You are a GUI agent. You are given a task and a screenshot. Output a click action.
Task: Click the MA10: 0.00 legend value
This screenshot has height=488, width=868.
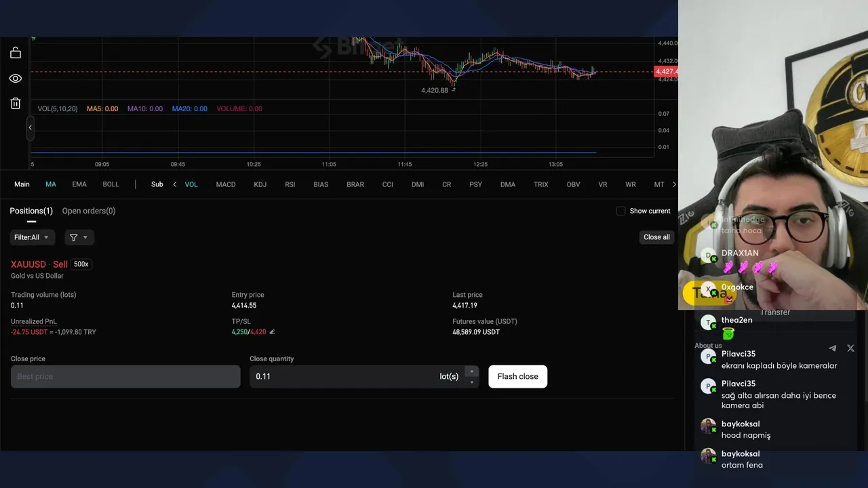[145, 108]
